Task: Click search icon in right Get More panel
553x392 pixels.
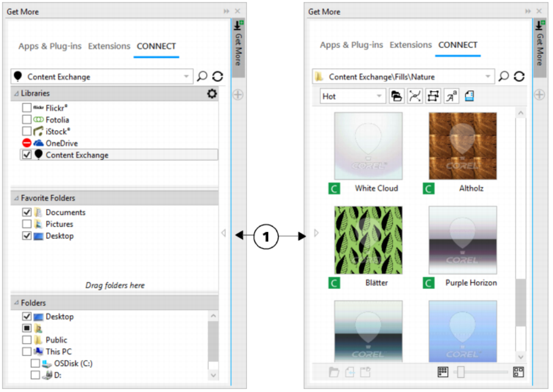Action: (503, 76)
